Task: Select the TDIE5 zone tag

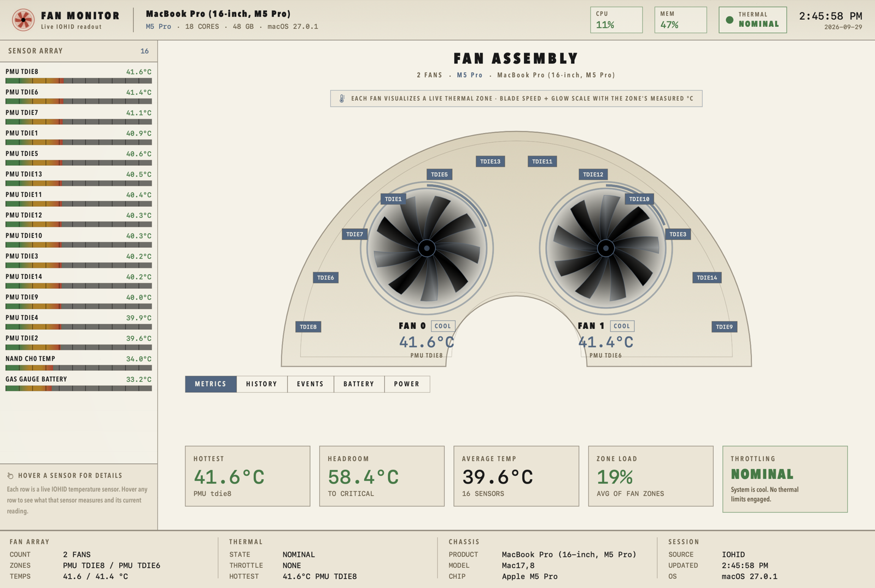Action: point(439,174)
